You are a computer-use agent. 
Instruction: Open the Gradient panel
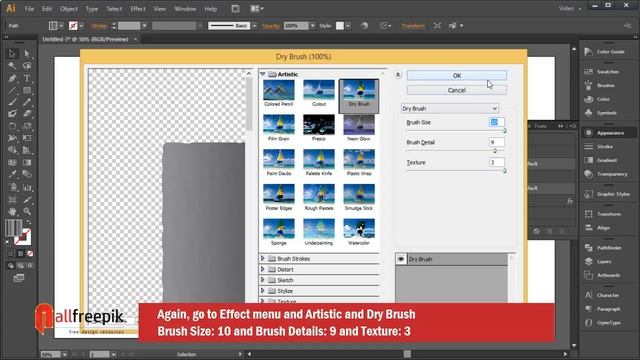point(602,160)
